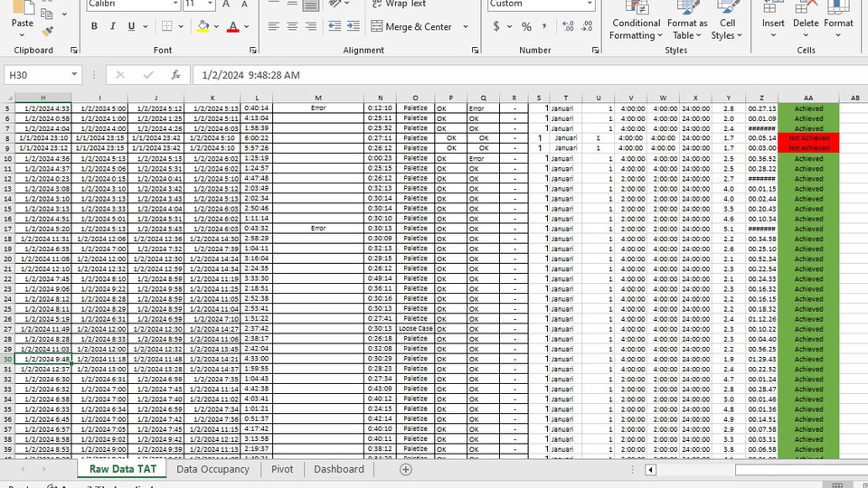Toggle Bold formatting
Screen dimensions: 868x488
pos(94,26)
